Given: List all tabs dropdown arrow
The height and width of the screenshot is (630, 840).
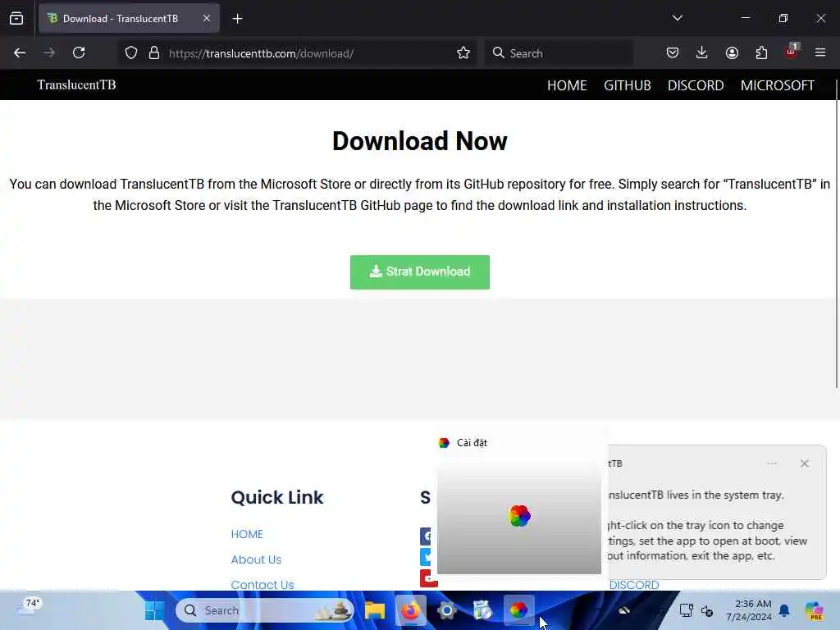Looking at the screenshot, I should (x=677, y=18).
